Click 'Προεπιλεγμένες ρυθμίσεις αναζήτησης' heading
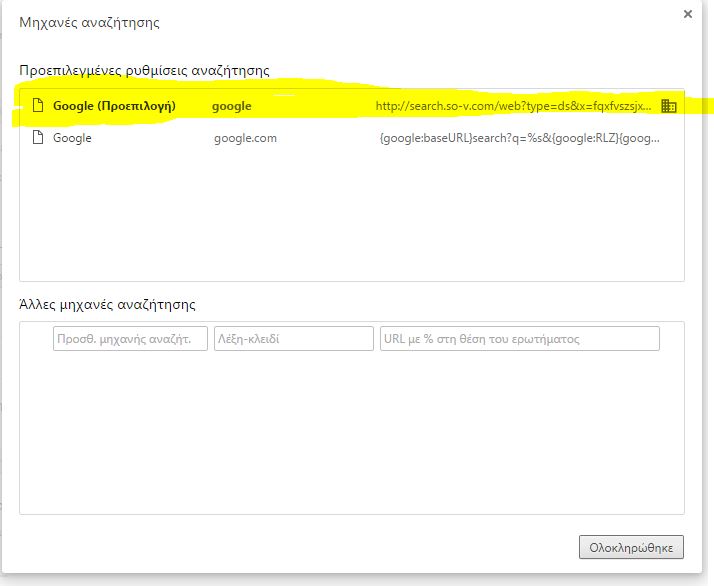The image size is (714, 586). (x=144, y=71)
